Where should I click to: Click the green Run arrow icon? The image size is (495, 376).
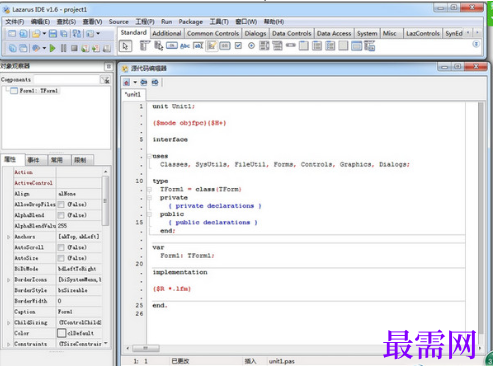52,48
